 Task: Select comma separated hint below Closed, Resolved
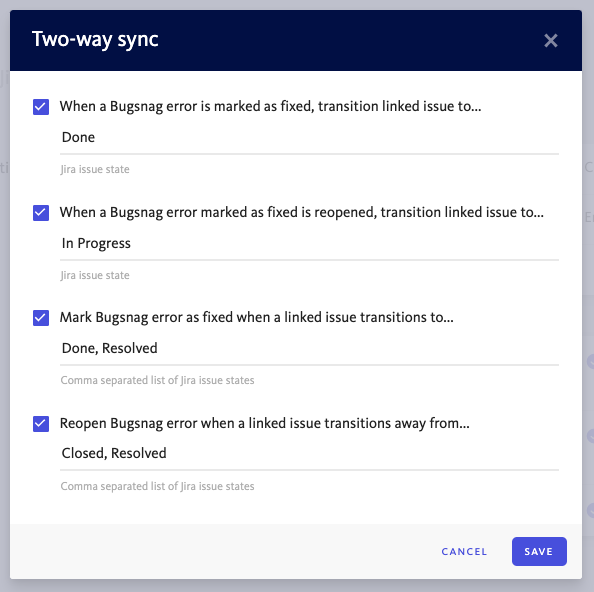[157, 486]
